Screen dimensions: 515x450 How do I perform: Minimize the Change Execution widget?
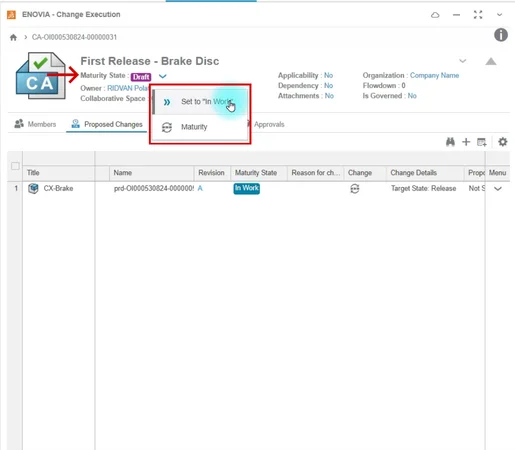point(457,15)
